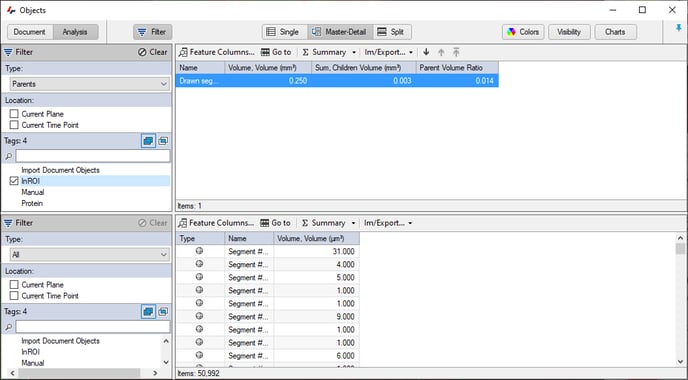Click type icon of 31.000 segment row
Viewport: 688px width, 380px height.
pos(200,251)
